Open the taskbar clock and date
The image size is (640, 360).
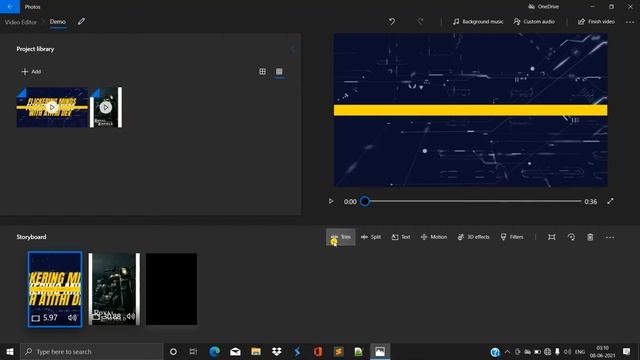602,351
